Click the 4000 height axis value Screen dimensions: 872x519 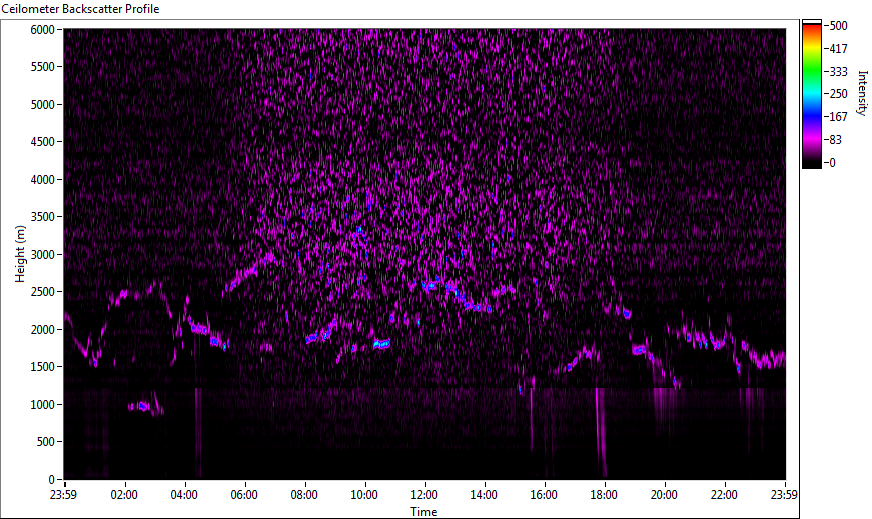pyautogui.click(x=42, y=180)
